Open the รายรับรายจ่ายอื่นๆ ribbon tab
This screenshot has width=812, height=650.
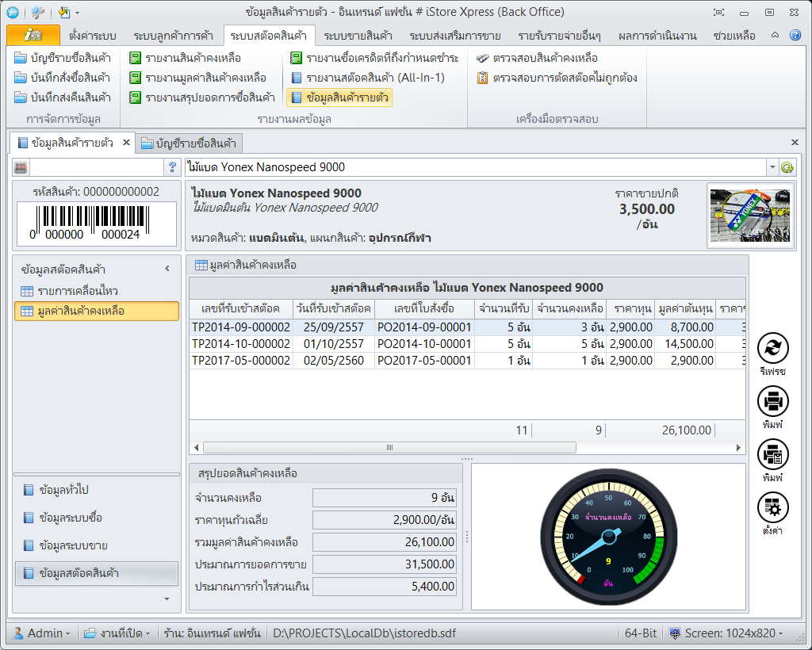559,36
